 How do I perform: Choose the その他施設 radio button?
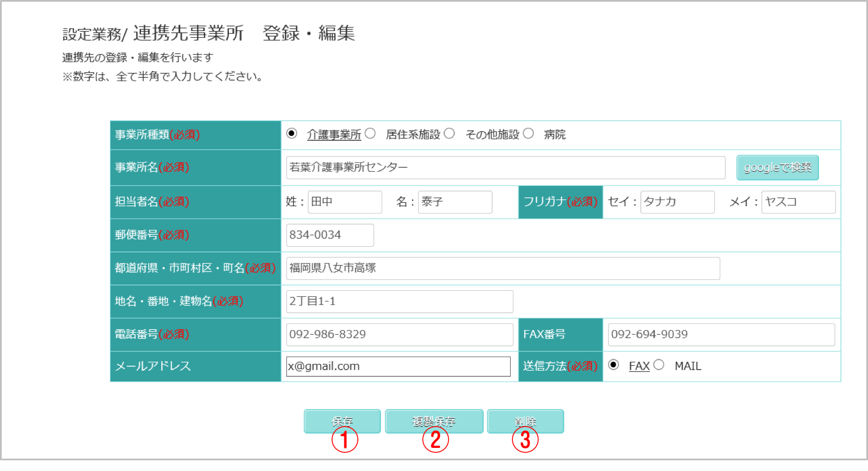point(449,134)
